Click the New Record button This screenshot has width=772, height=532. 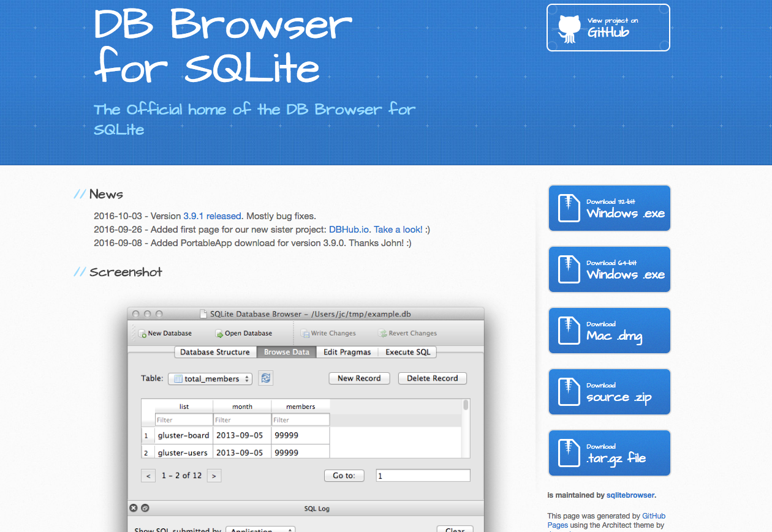(x=359, y=378)
